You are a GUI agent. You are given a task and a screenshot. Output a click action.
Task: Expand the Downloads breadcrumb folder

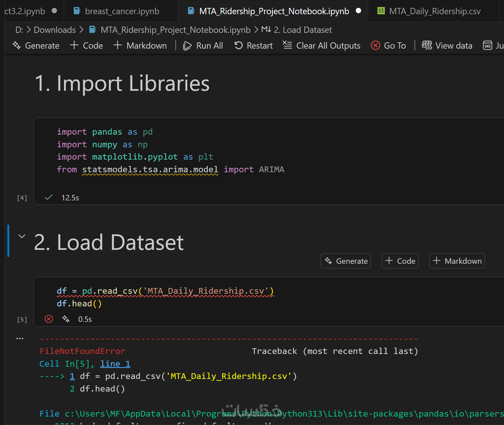tap(55, 30)
